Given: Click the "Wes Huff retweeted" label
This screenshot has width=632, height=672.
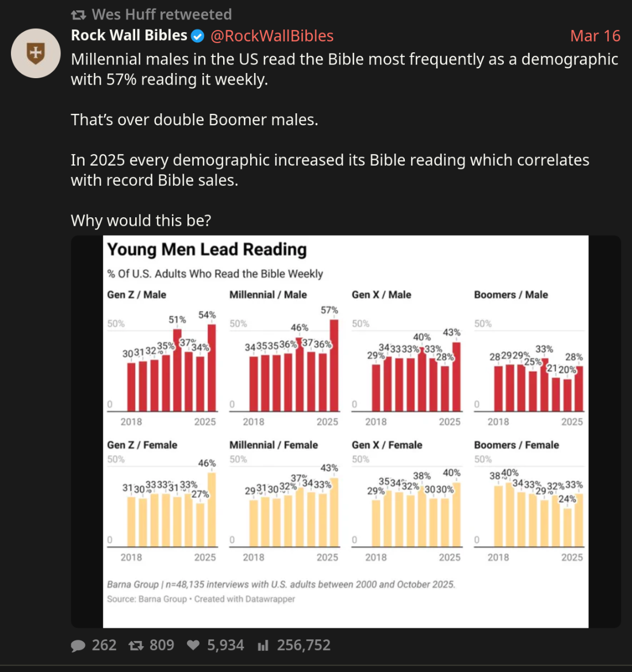Looking at the screenshot, I should point(162,14).
